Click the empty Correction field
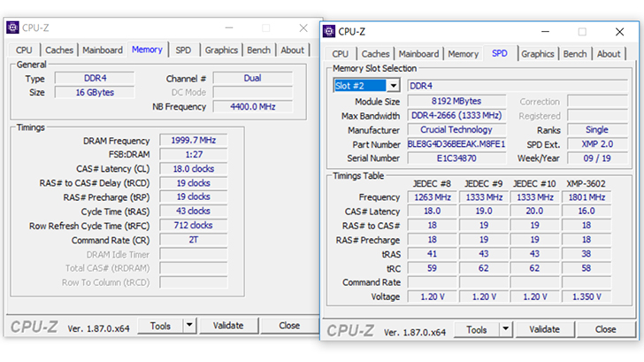The width and height of the screenshot is (644, 362). click(597, 101)
